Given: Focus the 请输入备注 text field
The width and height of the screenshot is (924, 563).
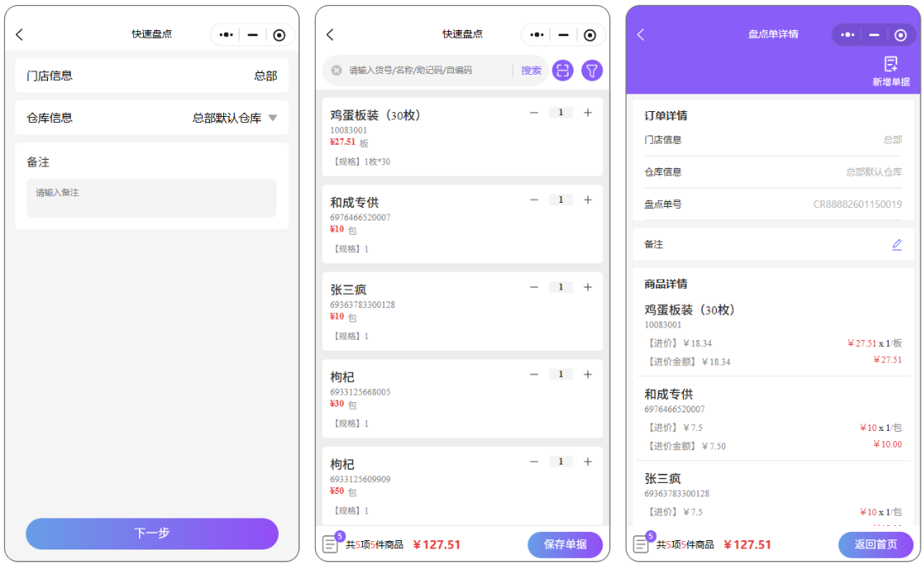Looking at the screenshot, I should click(152, 199).
